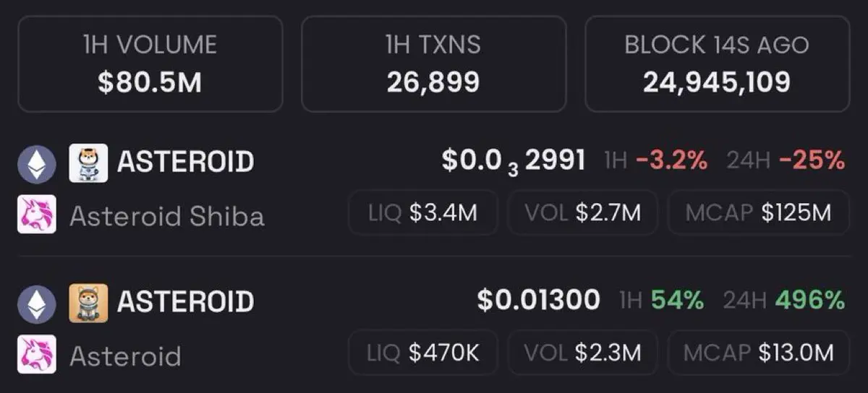Select the 1H TXNS 26,899 stat card
Screen dimensions: 868x393
tap(433, 64)
